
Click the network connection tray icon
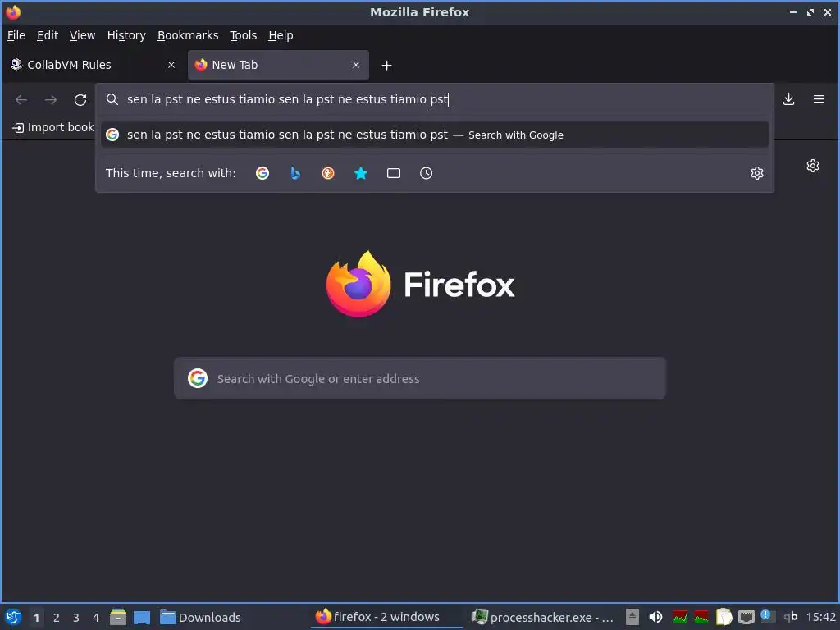[746, 617]
